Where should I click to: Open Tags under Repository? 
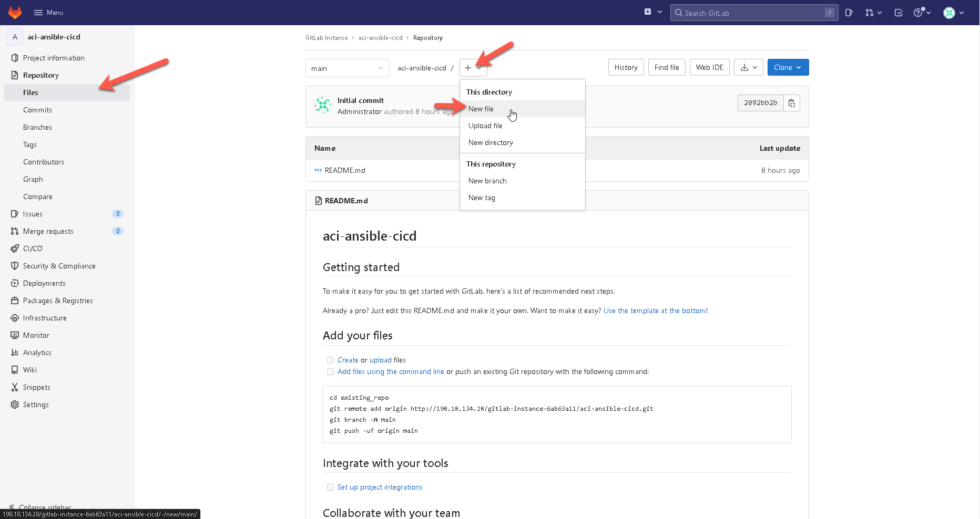67,144
